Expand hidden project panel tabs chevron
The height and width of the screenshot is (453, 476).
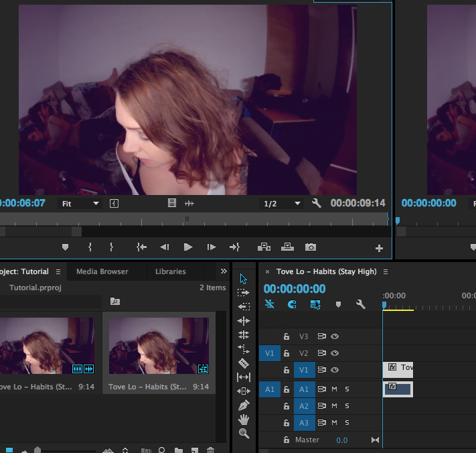point(224,271)
